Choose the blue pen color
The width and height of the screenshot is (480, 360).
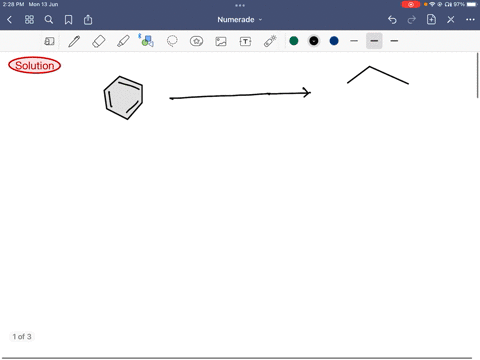pos(334,41)
